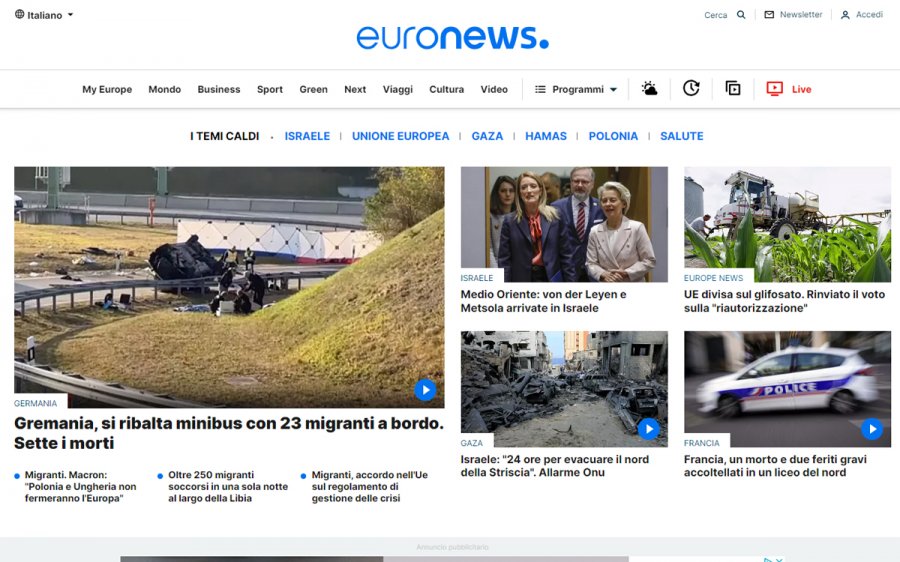Click the GERMANIA category label
The width and height of the screenshot is (900, 562).
(36, 404)
